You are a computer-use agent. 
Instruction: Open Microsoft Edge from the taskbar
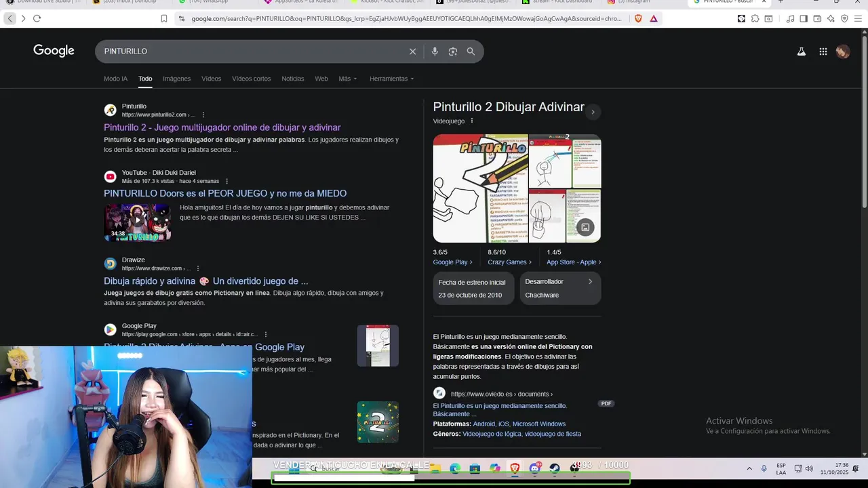click(x=454, y=468)
